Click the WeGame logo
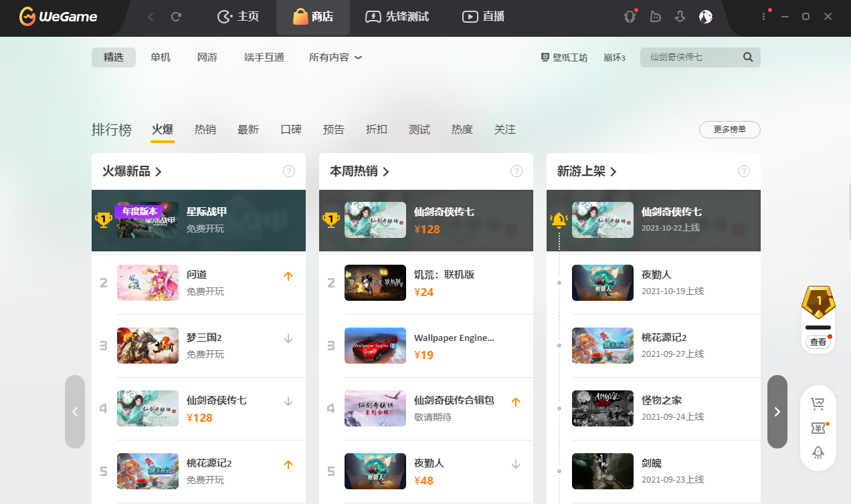 58,17
